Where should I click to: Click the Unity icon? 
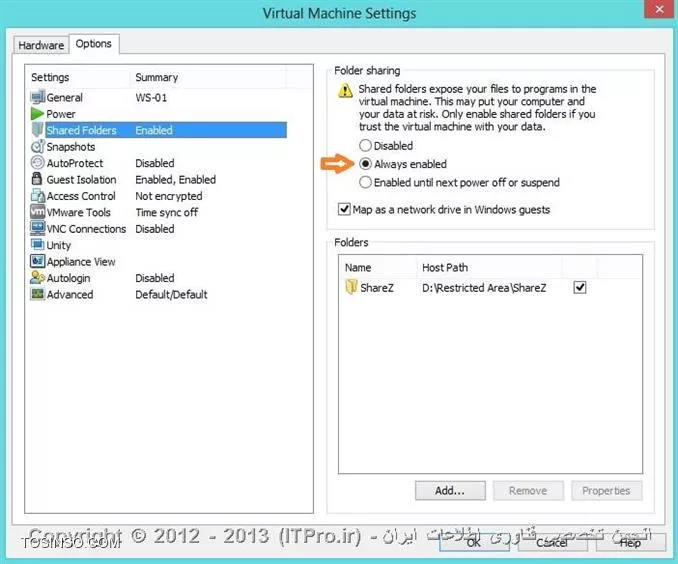tap(38, 245)
